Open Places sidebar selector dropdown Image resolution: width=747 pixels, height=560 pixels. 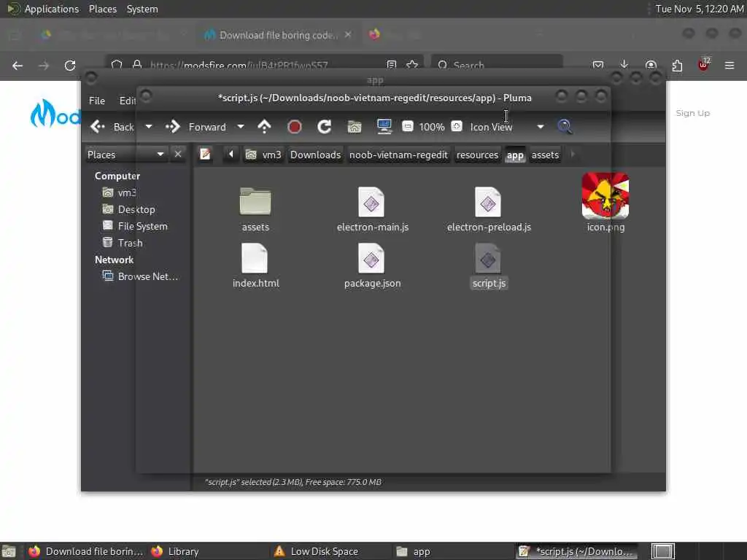tap(125, 155)
